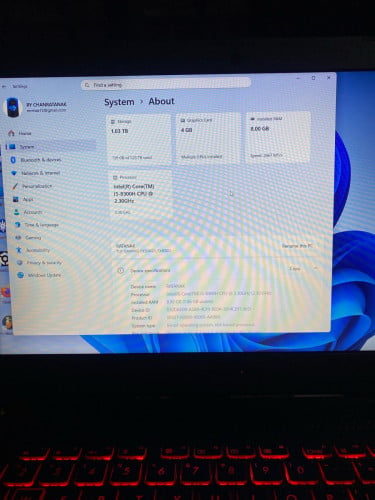Open the Storage card showing 1.03 TB
Image resolution: width=375 pixels, height=500 pixels.
click(x=139, y=139)
